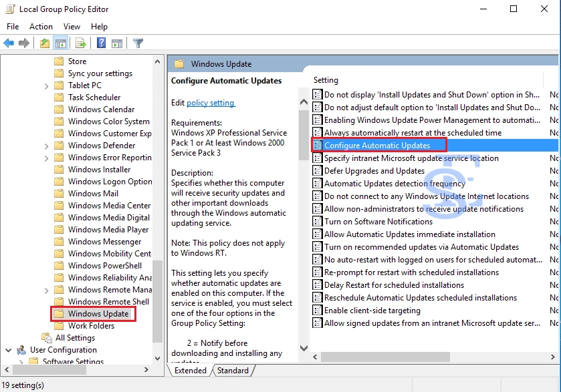Viewport: 561px width, 392px height.
Task: Expand the Windows Defender tree node
Action: [x=47, y=146]
